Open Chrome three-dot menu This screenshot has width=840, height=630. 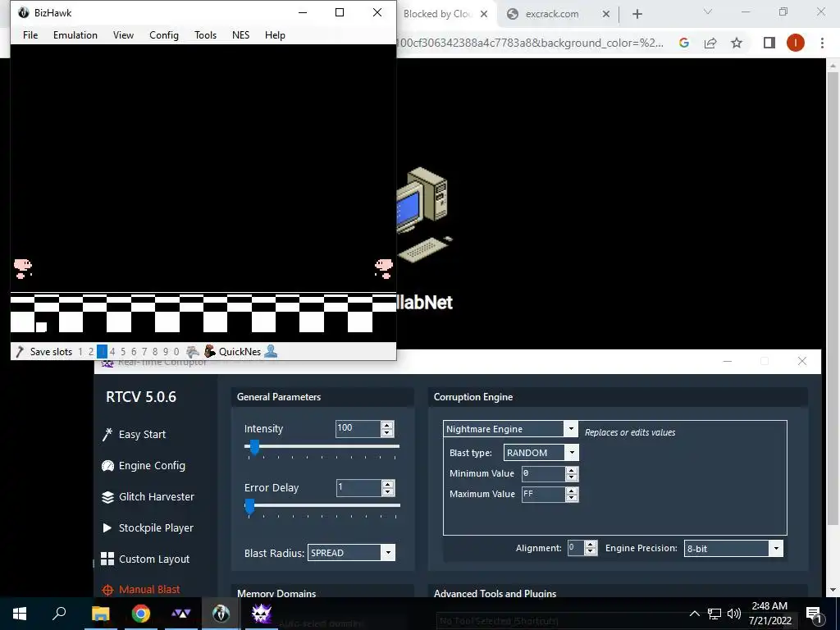click(822, 43)
